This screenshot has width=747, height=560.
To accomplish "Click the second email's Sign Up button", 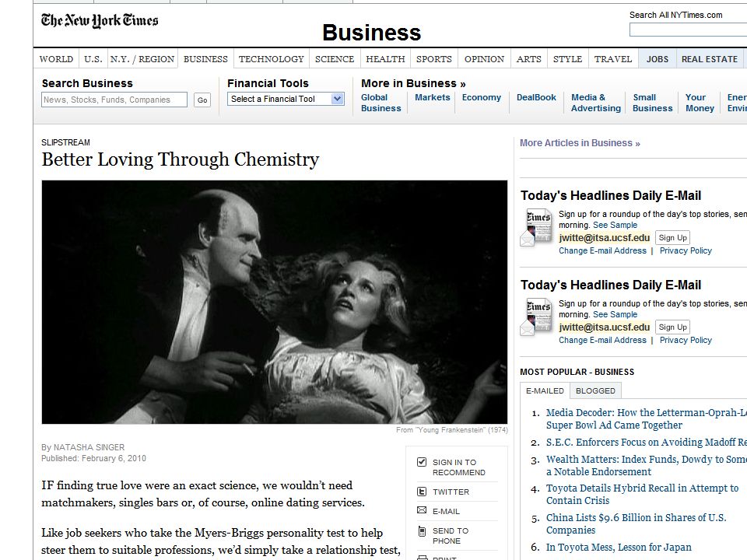I will 672,327.
